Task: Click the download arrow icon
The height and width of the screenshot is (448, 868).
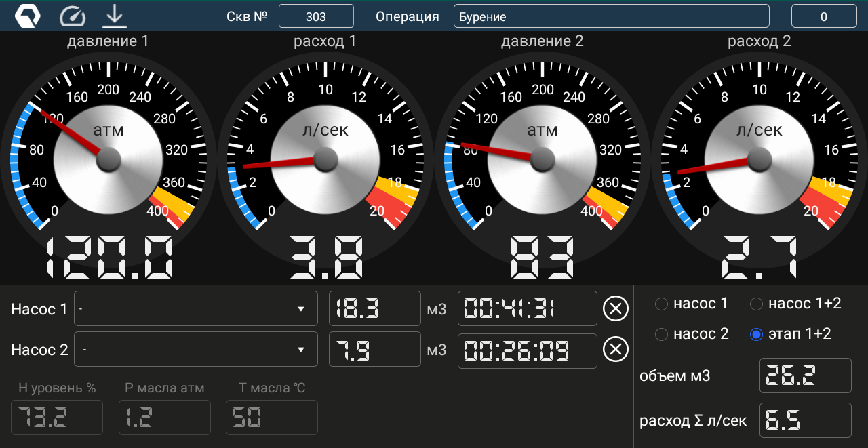Action: coord(115,16)
